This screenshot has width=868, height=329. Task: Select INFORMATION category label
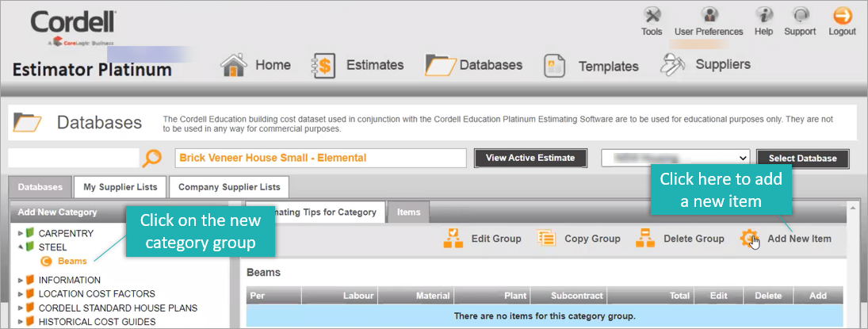click(x=70, y=280)
